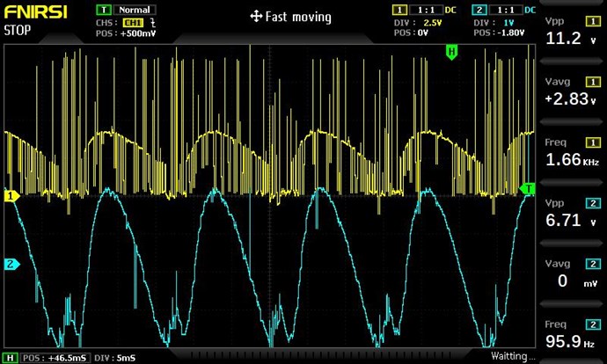This screenshot has height=364, width=607.
Task: Click the green T trigger level marker
Action: (x=529, y=188)
